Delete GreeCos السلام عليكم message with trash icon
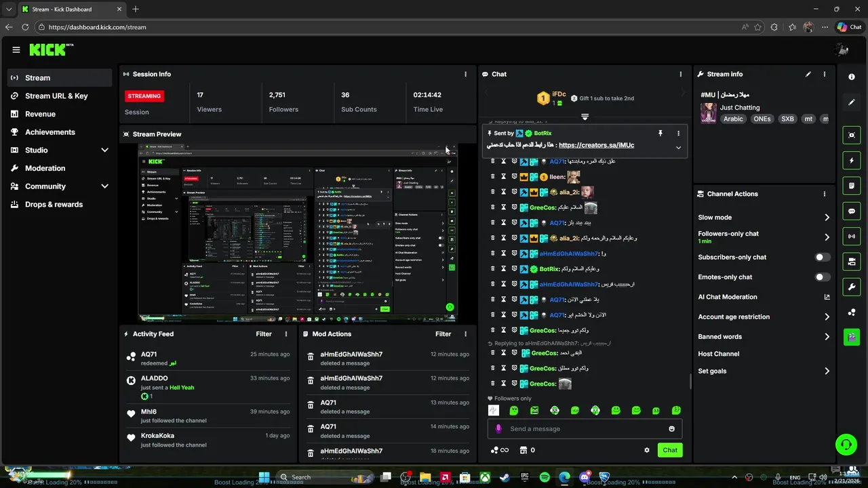Viewport: 868px width, 488px height. (493, 207)
